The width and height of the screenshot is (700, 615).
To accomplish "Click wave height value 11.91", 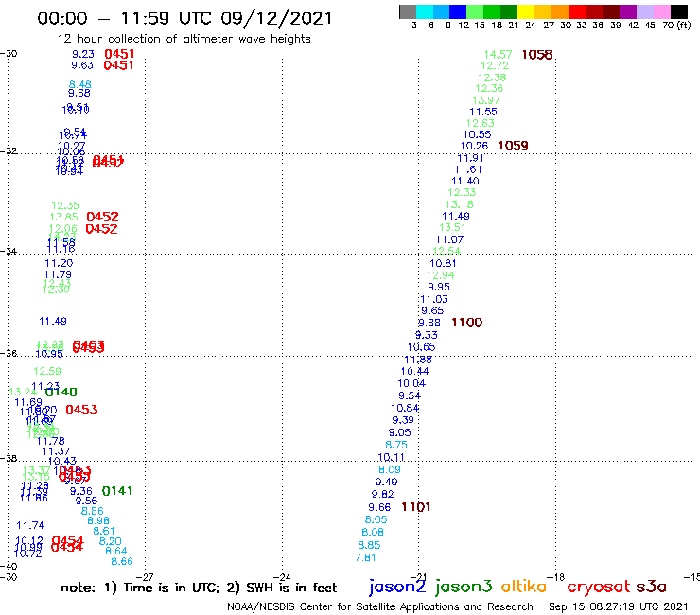I will (x=470, y=158).
